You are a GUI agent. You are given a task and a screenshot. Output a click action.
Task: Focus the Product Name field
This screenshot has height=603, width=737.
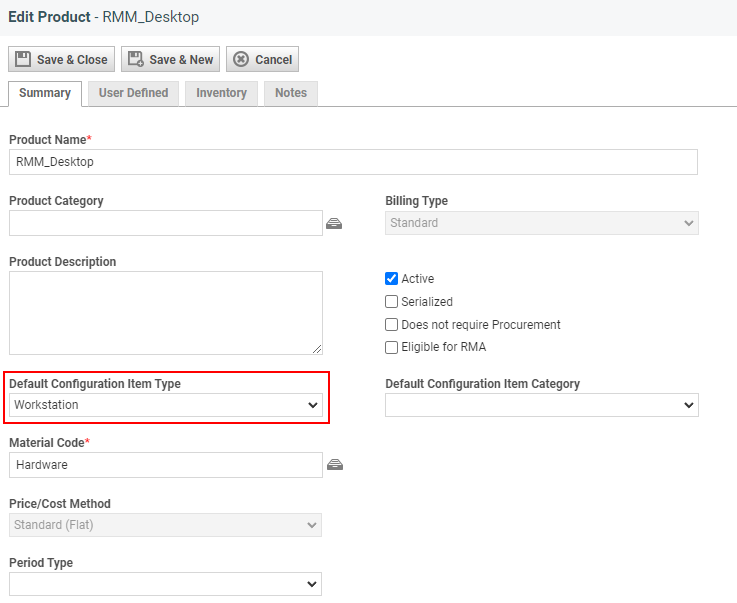(x=353, y=162)
